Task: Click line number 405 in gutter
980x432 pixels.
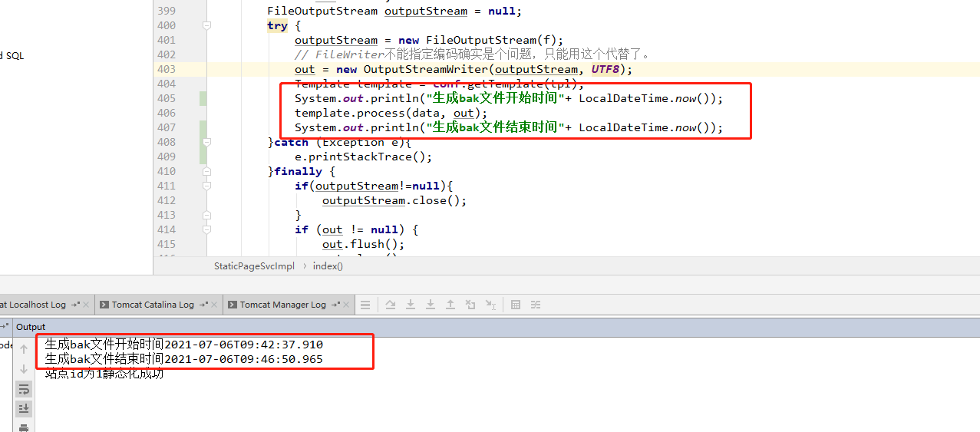Action: point(166,98)
